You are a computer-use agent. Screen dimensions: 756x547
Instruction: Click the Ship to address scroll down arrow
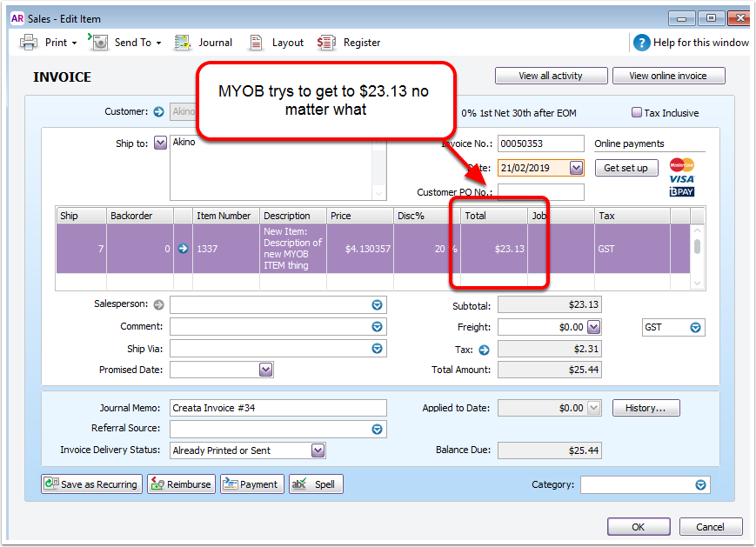click(x=379, y=194)
